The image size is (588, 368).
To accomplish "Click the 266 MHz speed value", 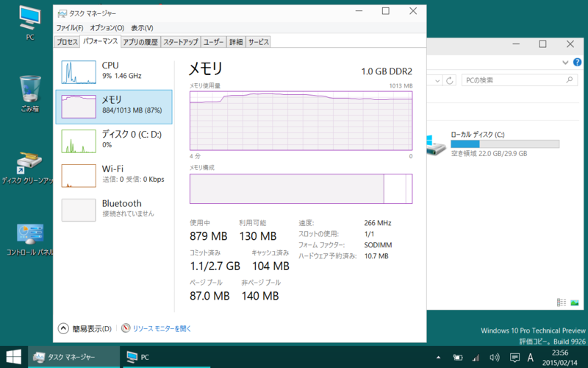I will click(378, 223).
